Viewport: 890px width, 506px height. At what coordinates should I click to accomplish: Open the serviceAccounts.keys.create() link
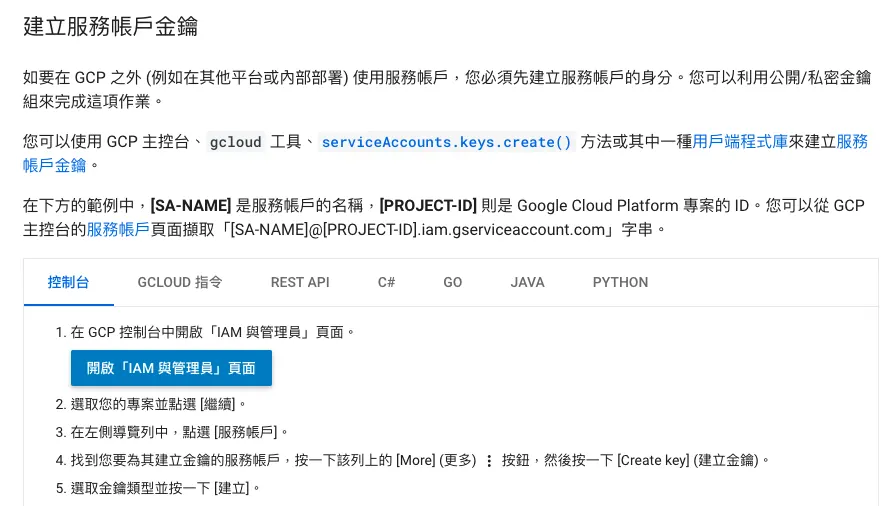(447, 142)
